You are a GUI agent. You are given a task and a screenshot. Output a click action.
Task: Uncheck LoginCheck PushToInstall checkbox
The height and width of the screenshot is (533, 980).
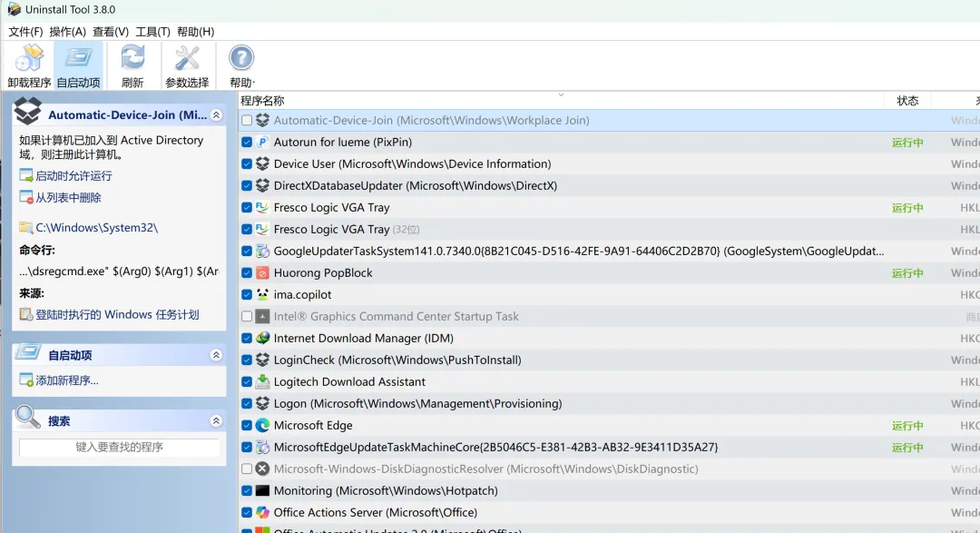[247, 360]
